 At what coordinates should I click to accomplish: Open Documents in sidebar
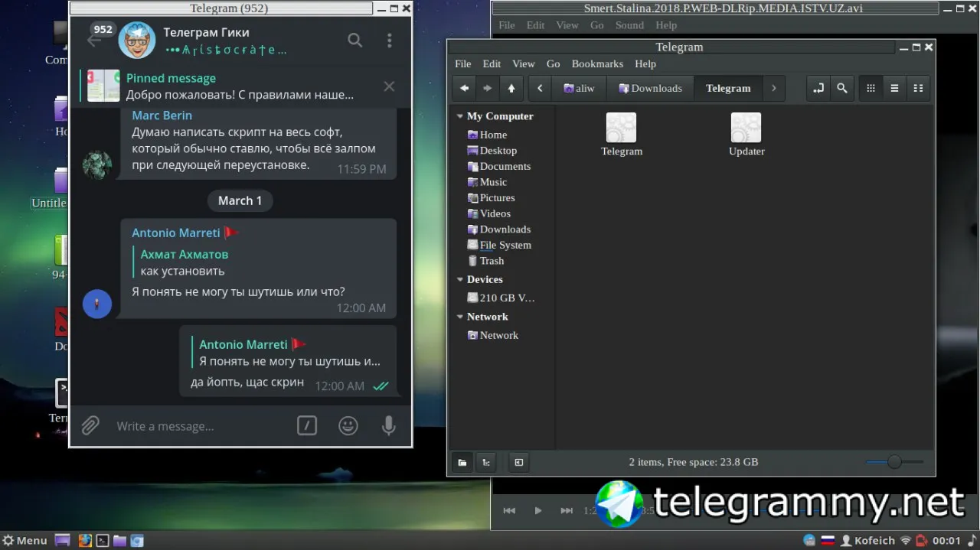499,166
